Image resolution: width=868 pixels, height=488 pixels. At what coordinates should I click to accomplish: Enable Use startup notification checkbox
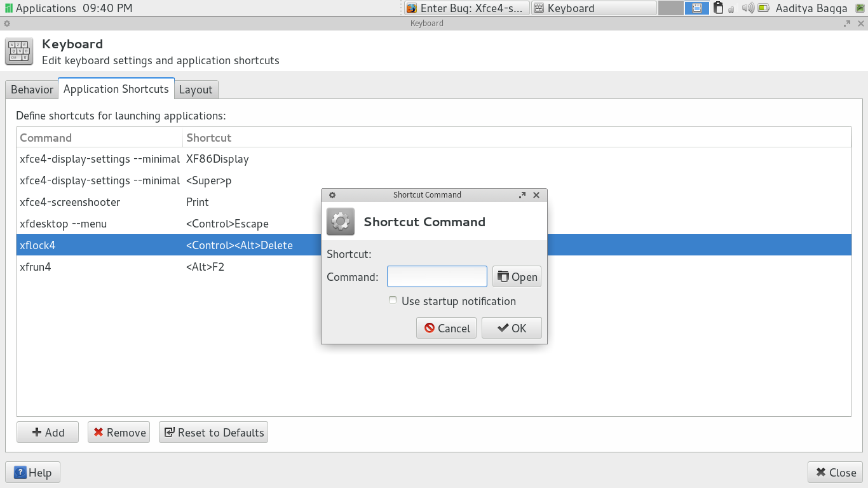click(393, 301)
